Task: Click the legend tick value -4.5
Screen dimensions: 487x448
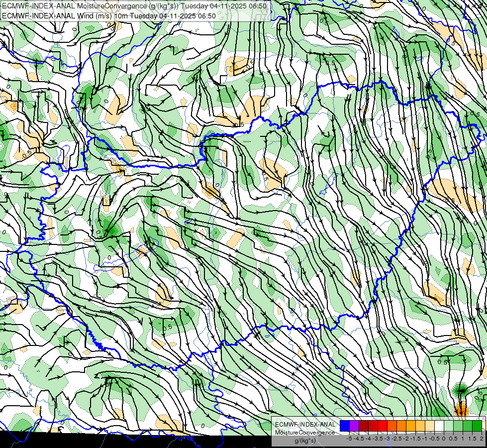Action: 359,439
